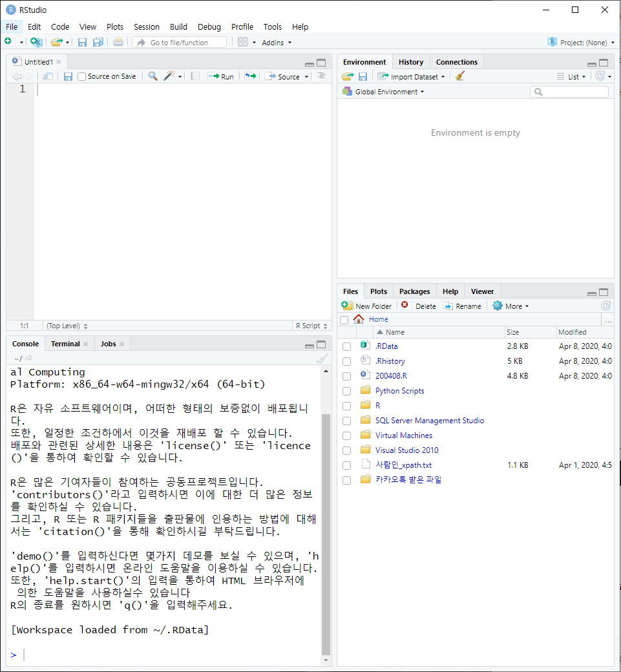Open the Tools menu
This screenshot has width=621, height=672.
(x=273, y=26)
